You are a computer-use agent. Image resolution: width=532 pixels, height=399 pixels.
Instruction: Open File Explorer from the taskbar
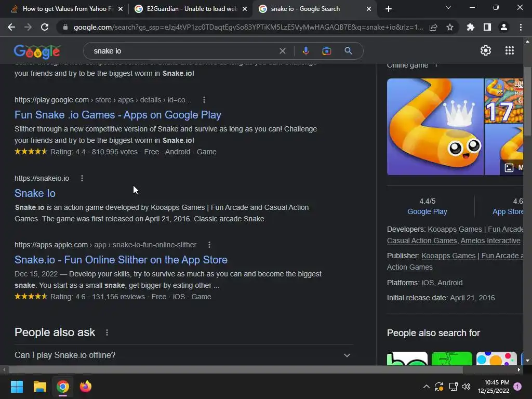point(39,387)
